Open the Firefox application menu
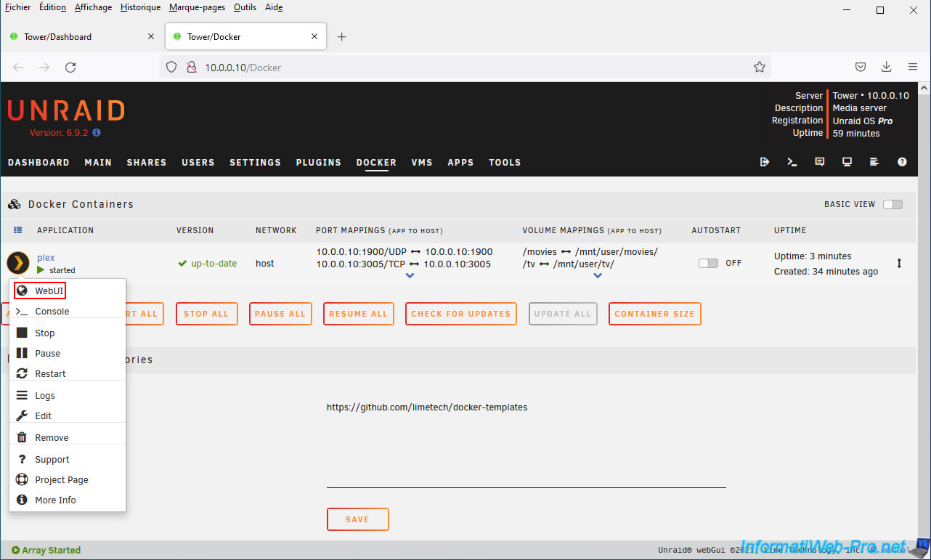Screen dimensions: 931x560 pos(913,68)
